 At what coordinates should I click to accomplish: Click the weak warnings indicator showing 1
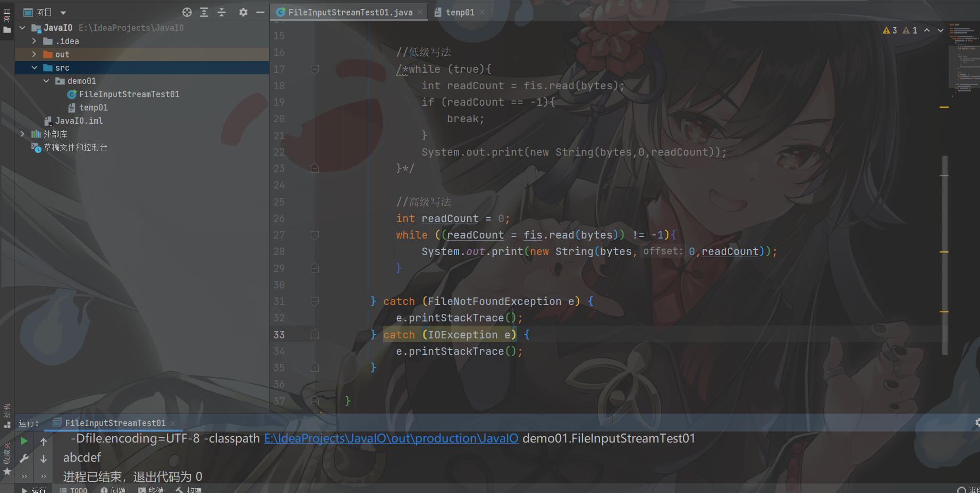point(910,30)
